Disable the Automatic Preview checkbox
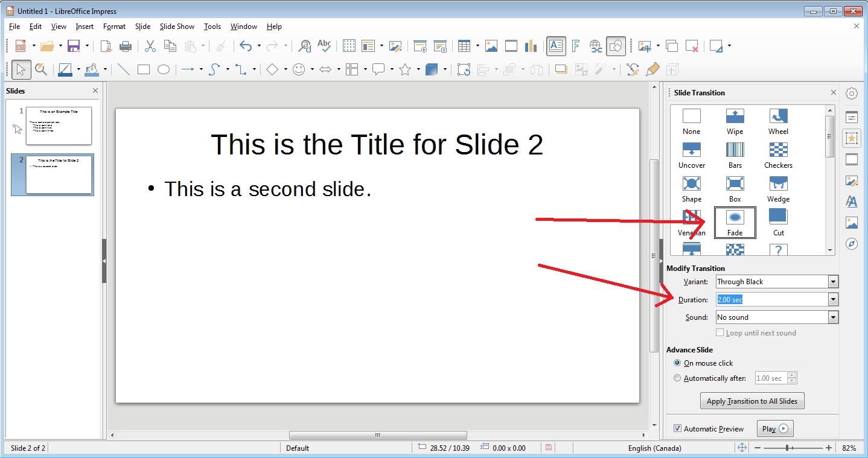This screenshot has height=458, width=868. point(677,428)
